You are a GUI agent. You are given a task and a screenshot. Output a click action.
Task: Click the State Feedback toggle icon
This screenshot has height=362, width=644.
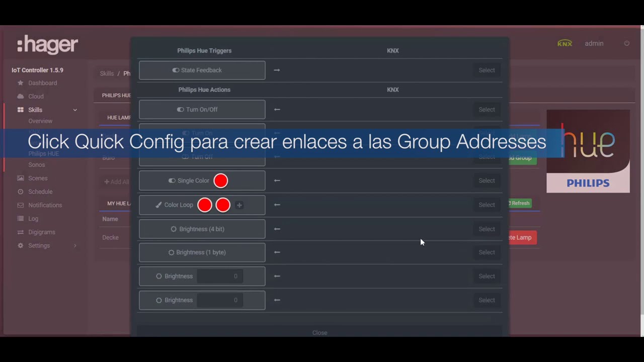[x=176, y=70]
